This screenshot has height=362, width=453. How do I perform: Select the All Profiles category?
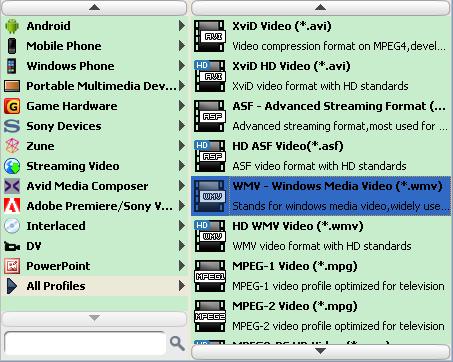pos(95,286)
